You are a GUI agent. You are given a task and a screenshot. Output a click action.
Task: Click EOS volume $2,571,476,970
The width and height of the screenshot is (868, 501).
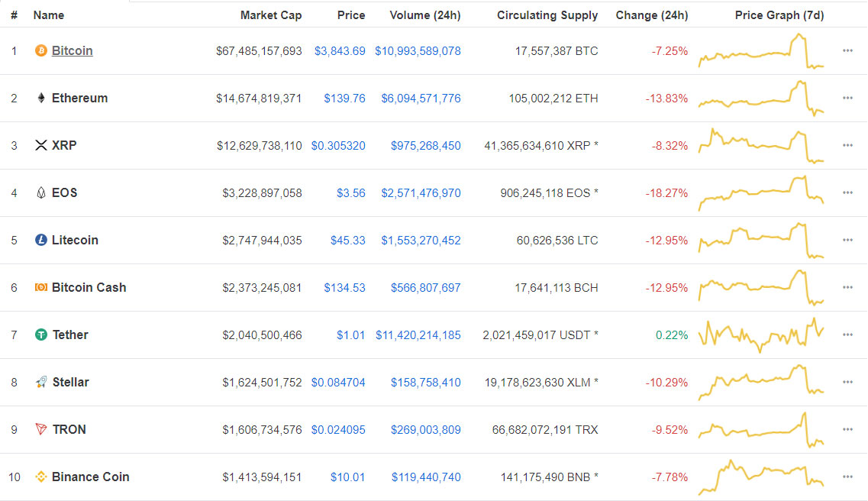click(x=421, y=192)
